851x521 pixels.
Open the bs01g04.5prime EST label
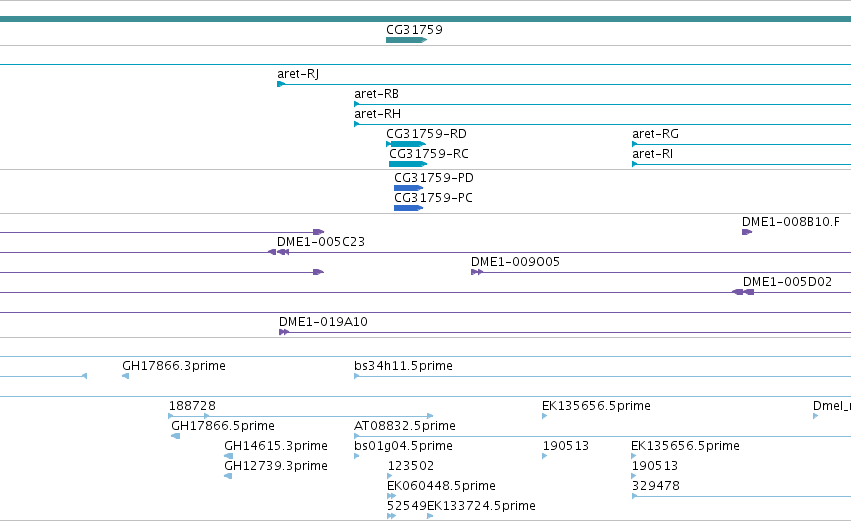pos(403,446)
